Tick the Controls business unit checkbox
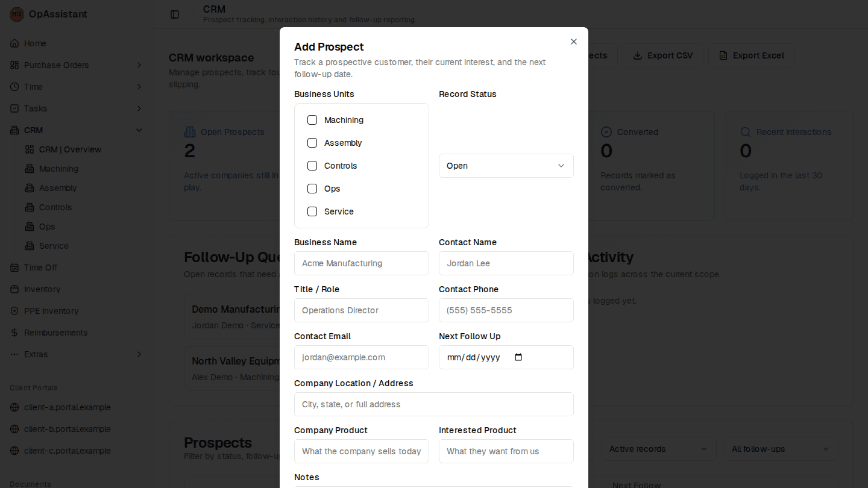The height and width of the screenshot is (488, 868). [x=312, y=166]
